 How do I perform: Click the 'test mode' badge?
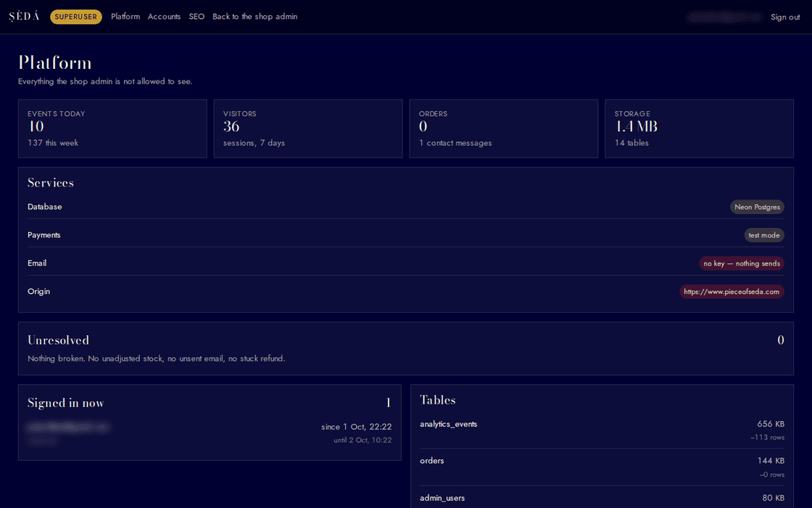point(764,235)
